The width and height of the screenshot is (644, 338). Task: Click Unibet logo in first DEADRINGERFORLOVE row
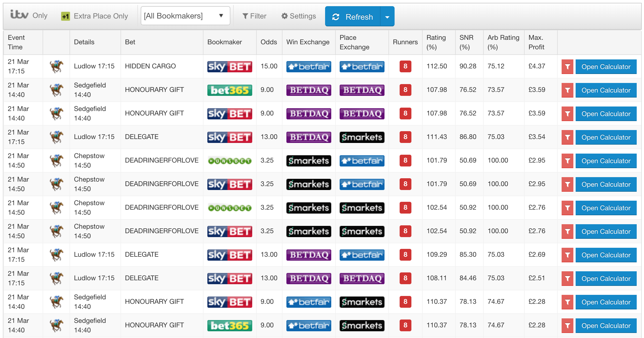(230, 161)
